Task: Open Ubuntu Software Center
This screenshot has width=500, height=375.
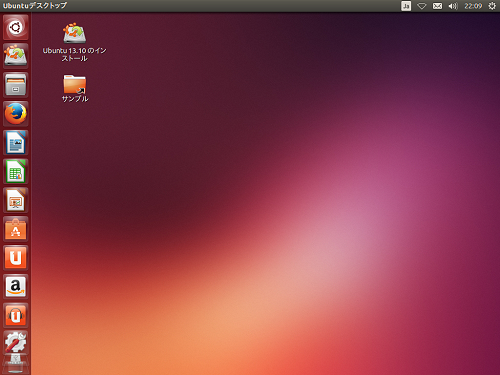Action: (15, 229)
